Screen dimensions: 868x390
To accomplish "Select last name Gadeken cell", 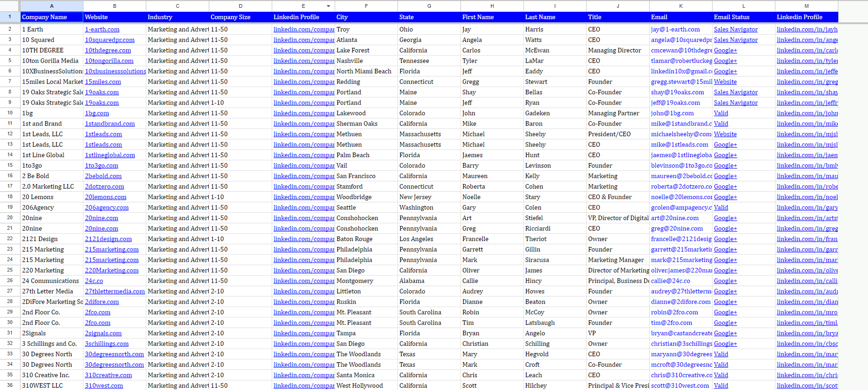I will tap(555, 113).
